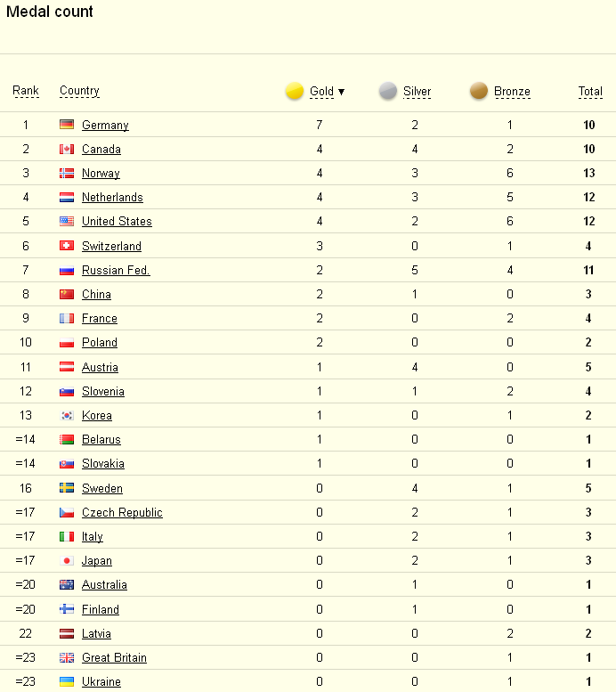Click the gold medal icon
The image size is (616, 692).
[295, 91]
